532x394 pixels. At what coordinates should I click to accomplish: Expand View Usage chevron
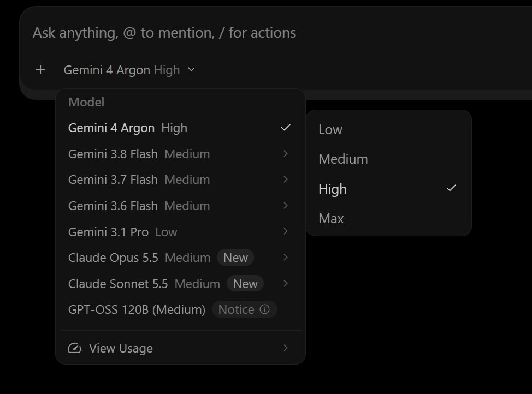click(x=286, y=348)
